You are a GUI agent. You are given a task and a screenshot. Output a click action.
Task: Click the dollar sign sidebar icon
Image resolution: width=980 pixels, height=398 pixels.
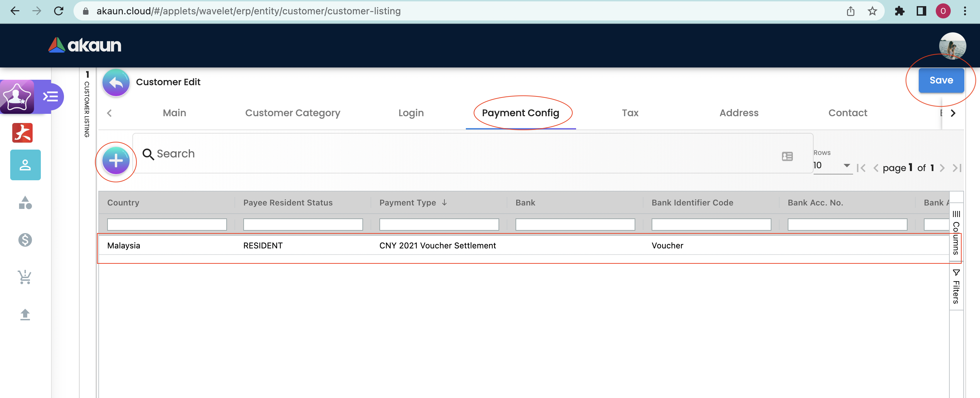(25, 240)
